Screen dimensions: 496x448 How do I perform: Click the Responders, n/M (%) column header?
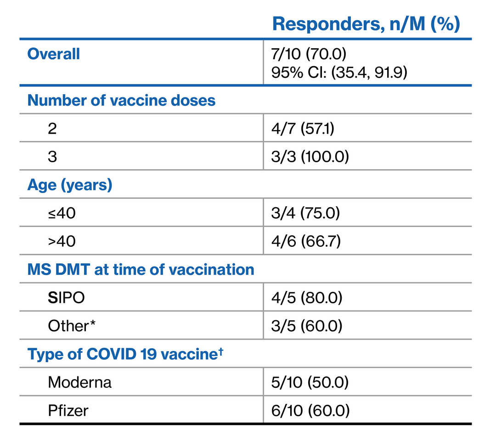[366, 24]
